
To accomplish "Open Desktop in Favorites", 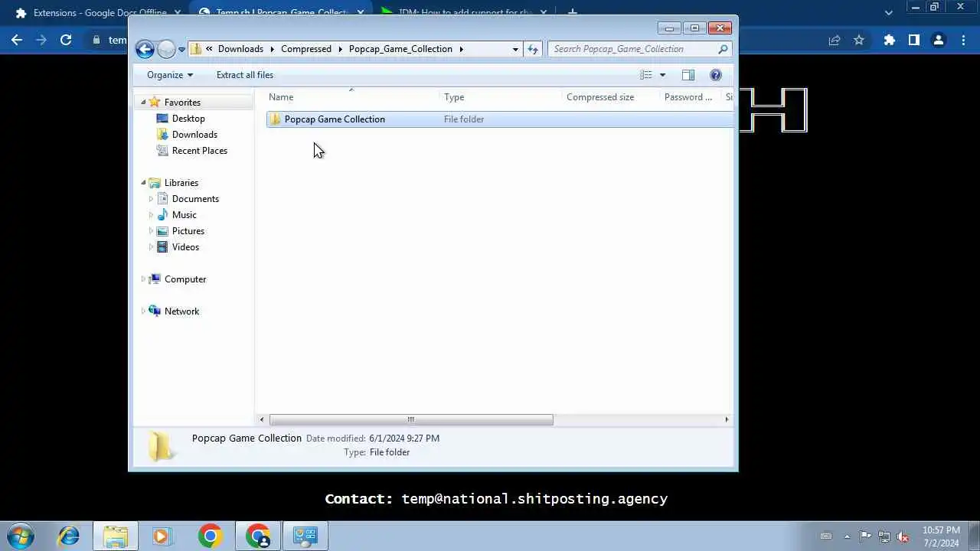I will point(188,119).
